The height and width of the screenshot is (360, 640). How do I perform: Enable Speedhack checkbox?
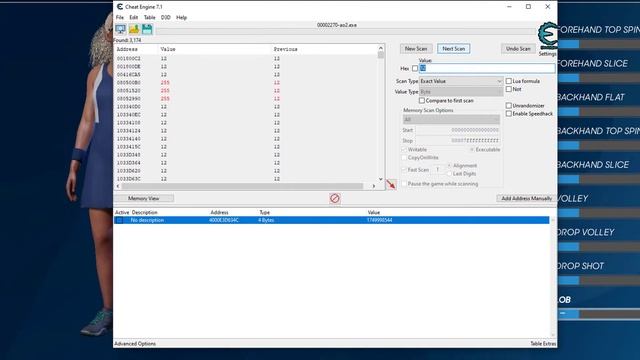click(x=509, y=114)
